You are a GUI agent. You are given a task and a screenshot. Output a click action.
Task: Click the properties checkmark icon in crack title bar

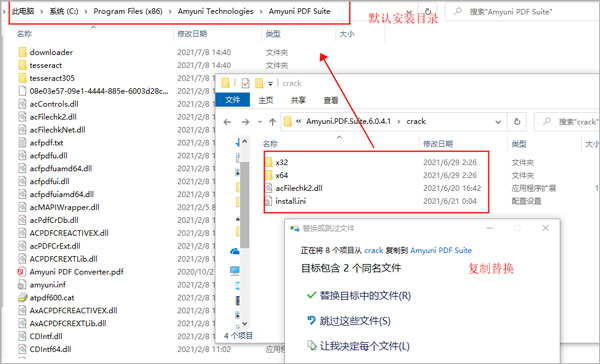click(x=246, y=83)
